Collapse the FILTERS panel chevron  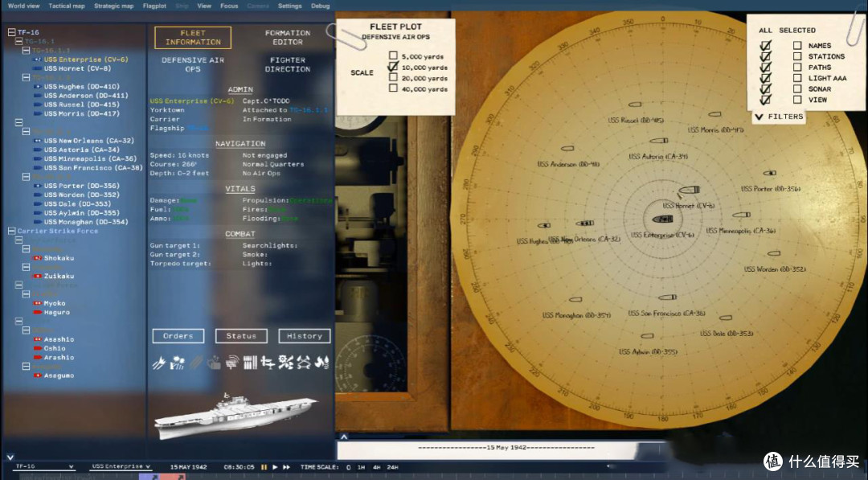[759, 117]
